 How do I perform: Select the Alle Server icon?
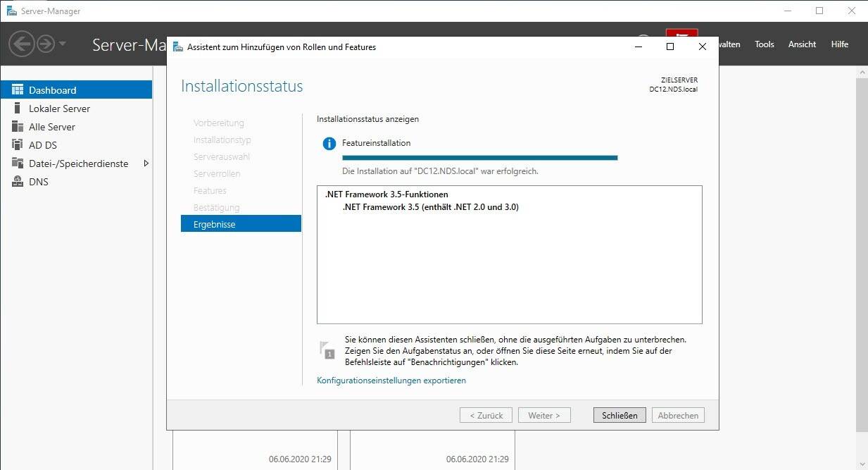[x=17, y=127]
